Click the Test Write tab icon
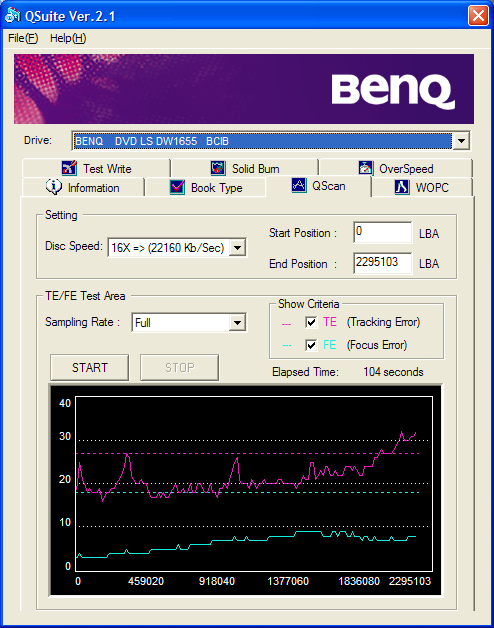Viewport: 494px width, 628px height. (x=69, y=168)
